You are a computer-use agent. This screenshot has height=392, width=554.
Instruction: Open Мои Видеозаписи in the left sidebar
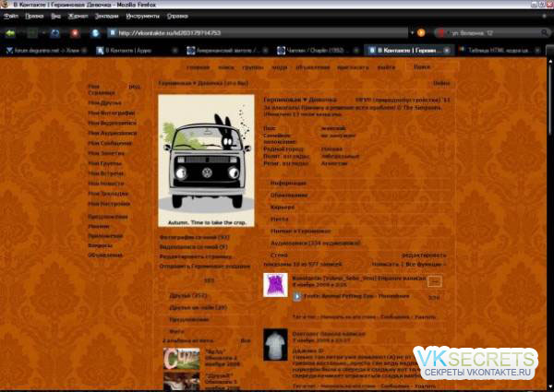click(x=113, y=124)
